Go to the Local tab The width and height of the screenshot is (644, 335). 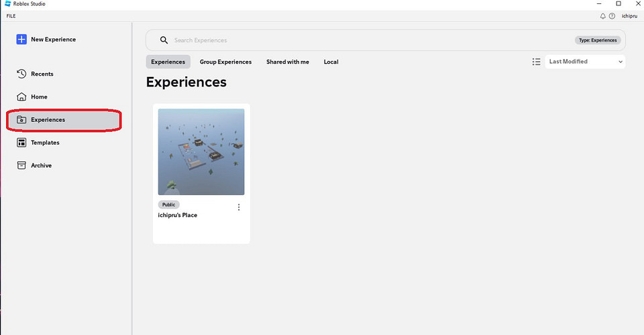tap(331, 62)
